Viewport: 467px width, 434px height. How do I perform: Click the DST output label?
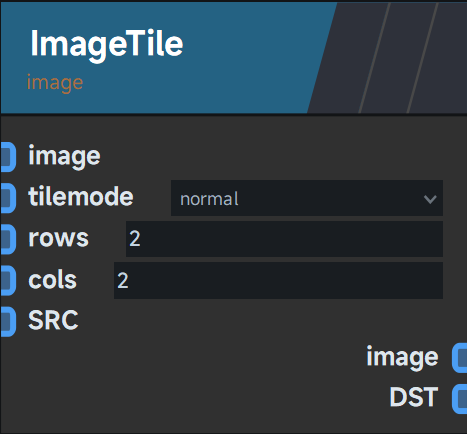pos(414,397)
